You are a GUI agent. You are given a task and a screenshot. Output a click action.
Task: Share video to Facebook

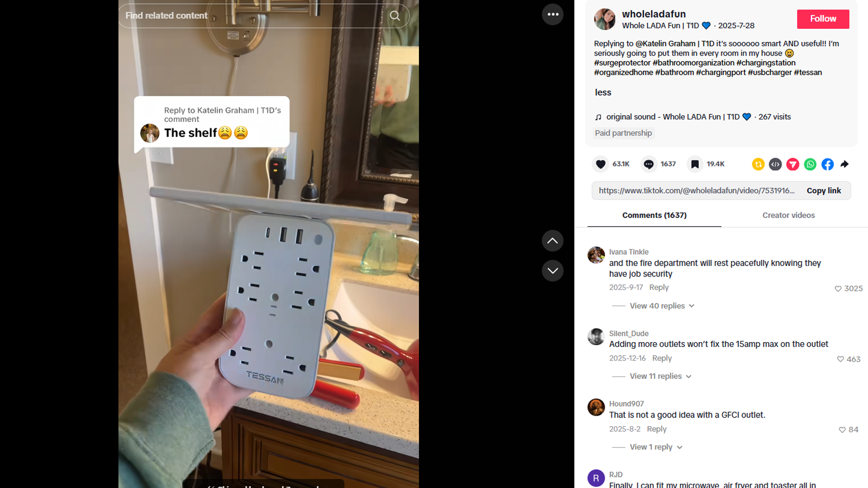click(827, 164)
